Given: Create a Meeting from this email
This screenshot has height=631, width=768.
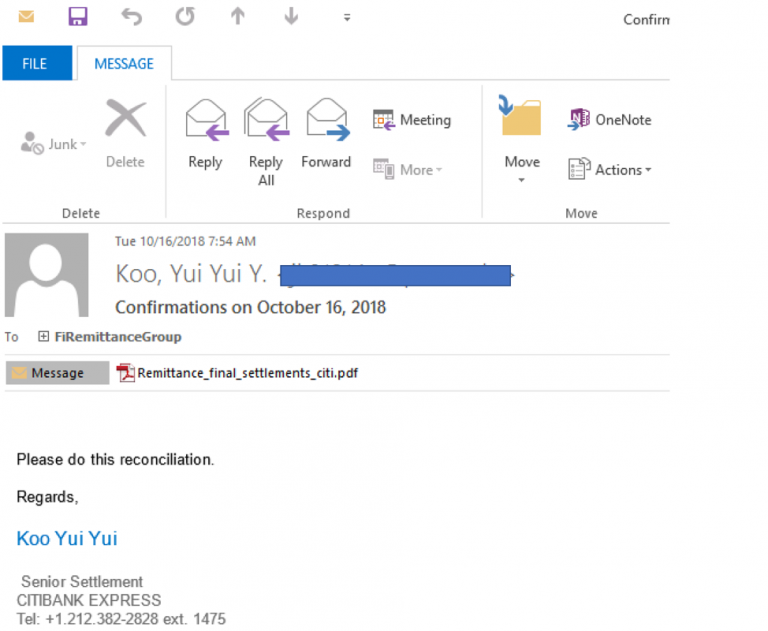Looking at the screenshot, I should click(412, 120).
